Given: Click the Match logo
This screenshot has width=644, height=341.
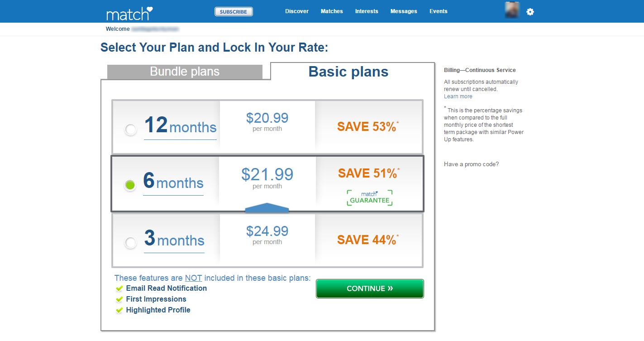Looking at the screenshot, I should tap(129, 13).
